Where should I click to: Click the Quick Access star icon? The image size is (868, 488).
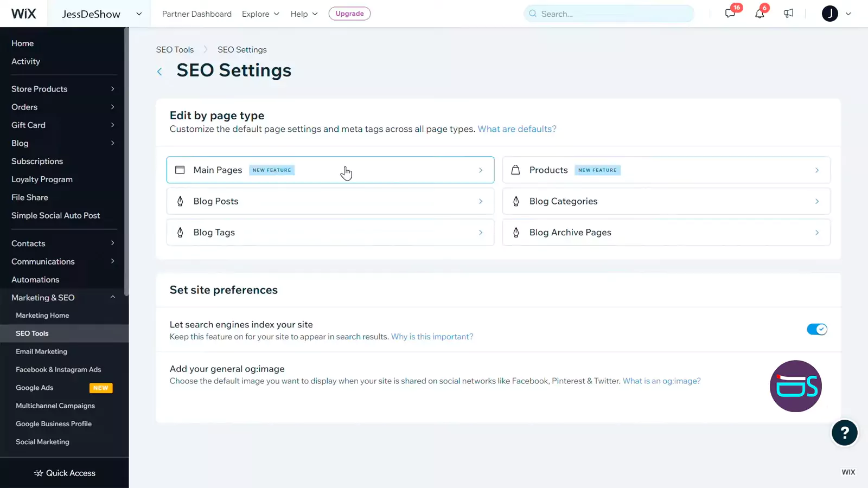[39, 473]
